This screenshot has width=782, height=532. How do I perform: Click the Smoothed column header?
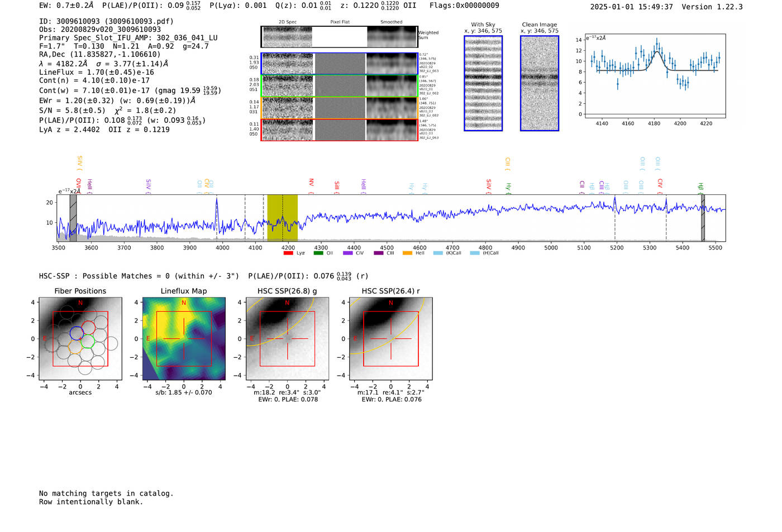coord(391,22)
